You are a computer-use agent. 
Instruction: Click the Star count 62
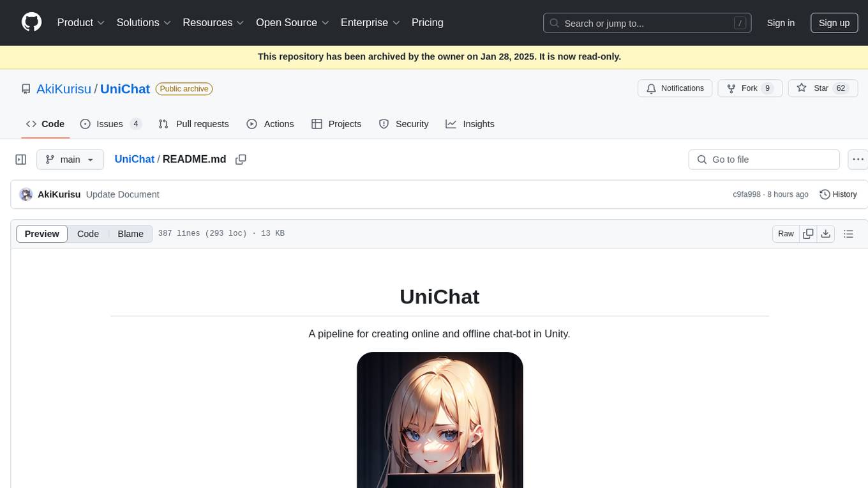pos(841,88)
